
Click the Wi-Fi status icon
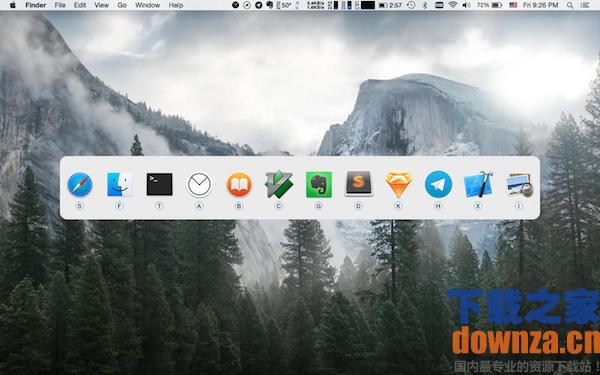[453, 5]
